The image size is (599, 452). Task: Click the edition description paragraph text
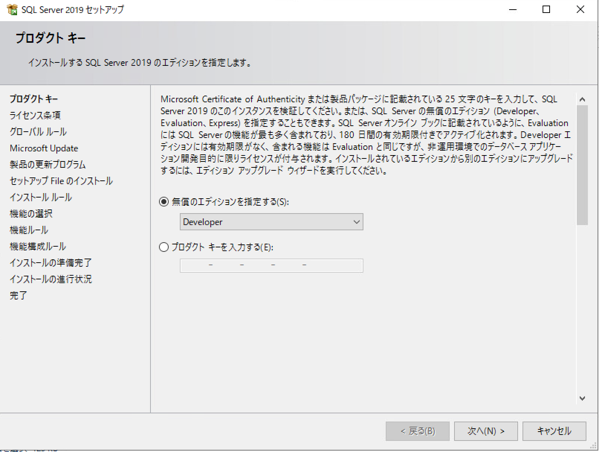point(366,135)
